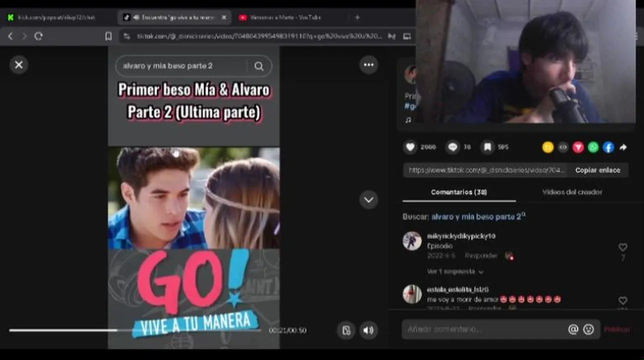
Task: Open the three-dot more options menu
Action: 368,64
